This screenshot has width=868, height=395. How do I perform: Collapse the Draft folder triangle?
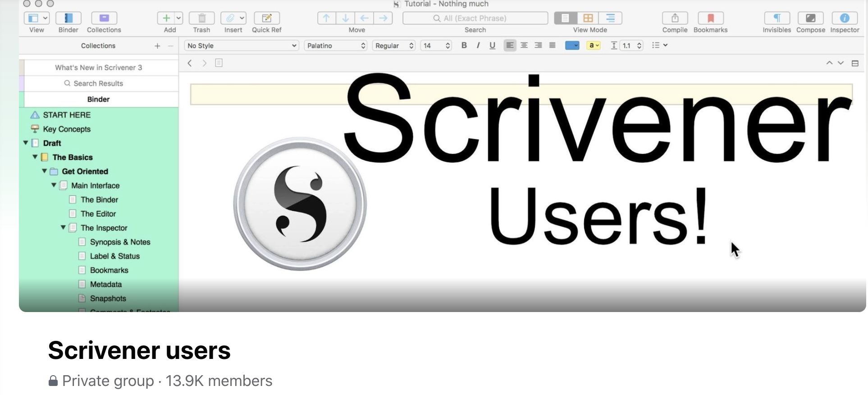coord(26,143)
